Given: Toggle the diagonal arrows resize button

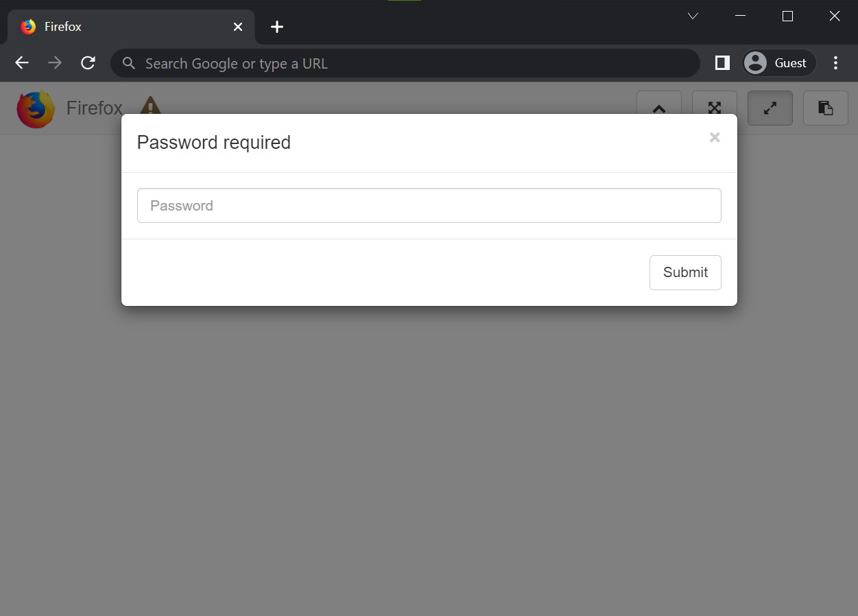Looking at the screenshot, I should 770,108.
